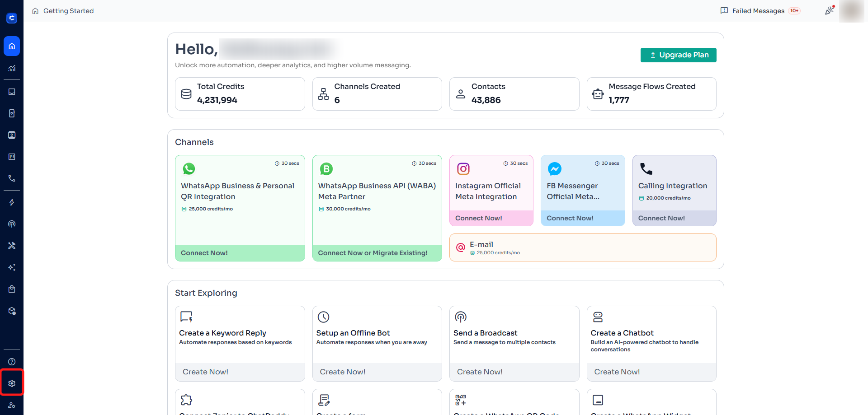868x415 pixels.
Task: Open the tools wrench sidebar icon
Action: [x=12, y=246]
